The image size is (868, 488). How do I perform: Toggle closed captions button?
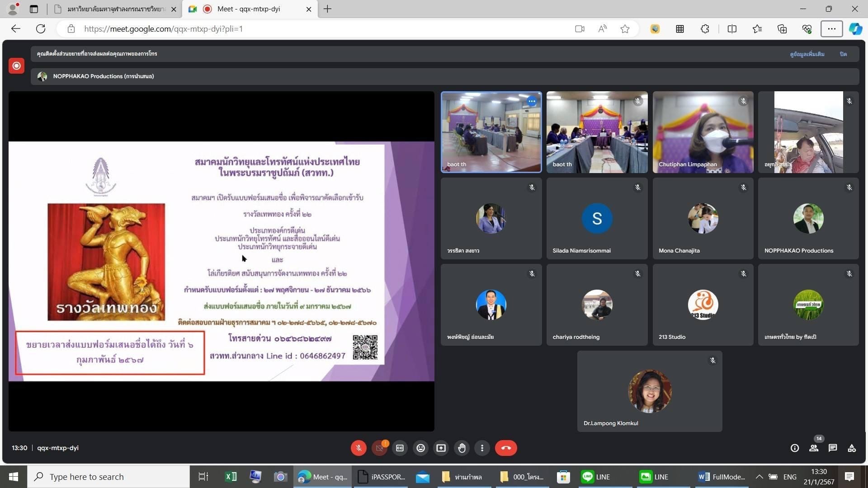tap(400, 448)
